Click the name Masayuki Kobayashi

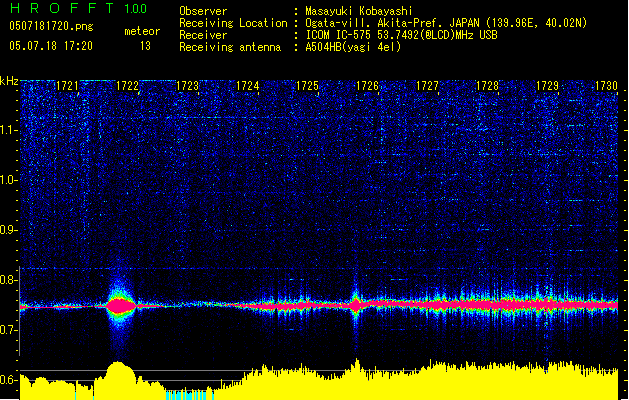(359, 11)
